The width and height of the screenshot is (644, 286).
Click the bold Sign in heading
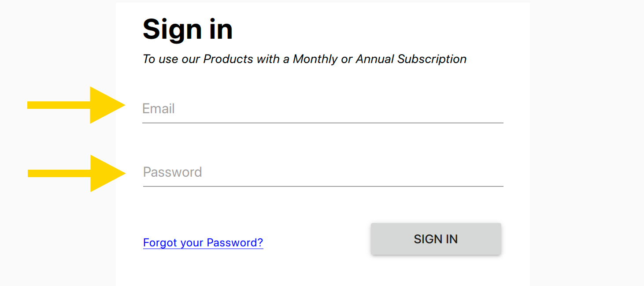(x=188, y=30)
